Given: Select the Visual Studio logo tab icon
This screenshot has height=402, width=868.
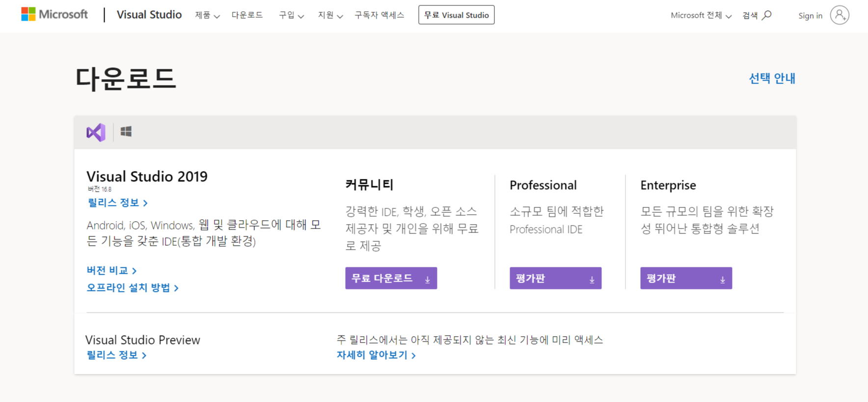Looking at the screenshot, I should click(x=96, y=132).
